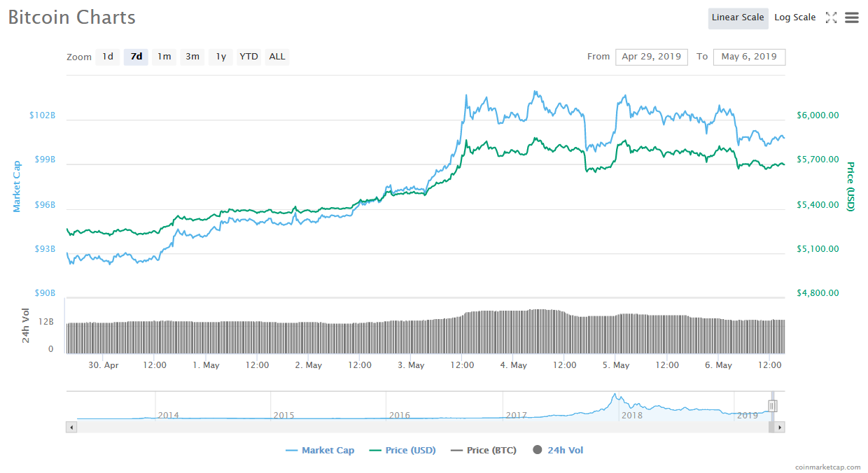Set zoom range to ALL
The image size is (868, 473).
click(277, 57)
